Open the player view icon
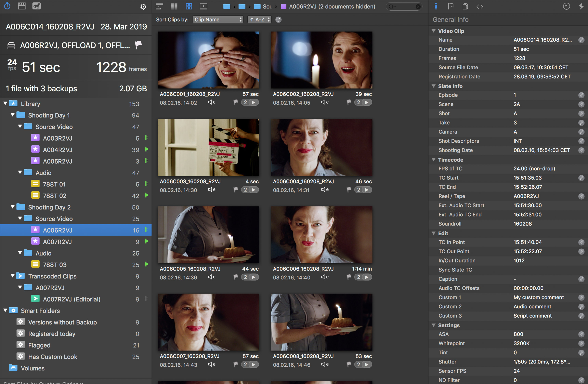588x384 pixels. [x=203, y=7]
